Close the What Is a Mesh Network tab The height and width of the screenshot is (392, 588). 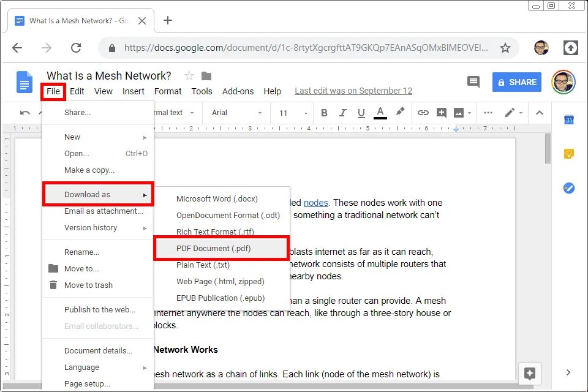coord(142,21)
